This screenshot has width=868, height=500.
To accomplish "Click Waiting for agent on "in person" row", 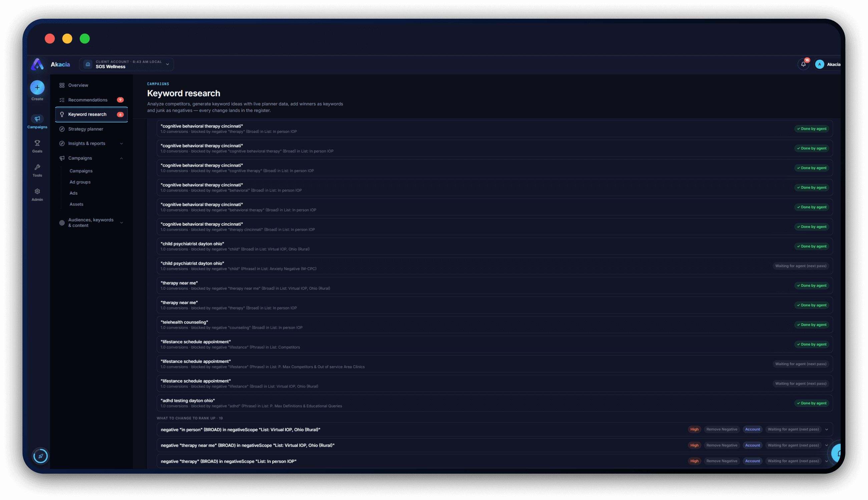I will (793, 429).
